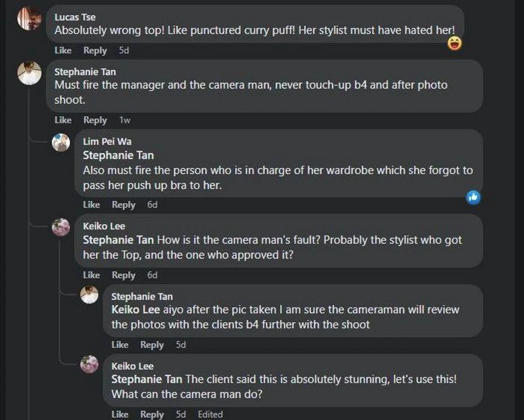Click the 1w timestamp on Stephanie Tan's comment

pyautogui.click(x=125, y=120)
